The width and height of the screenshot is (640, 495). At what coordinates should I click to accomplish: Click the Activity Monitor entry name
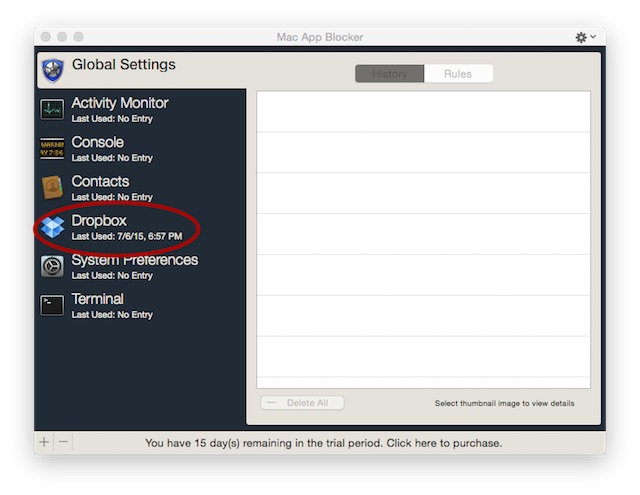(120, 103)
